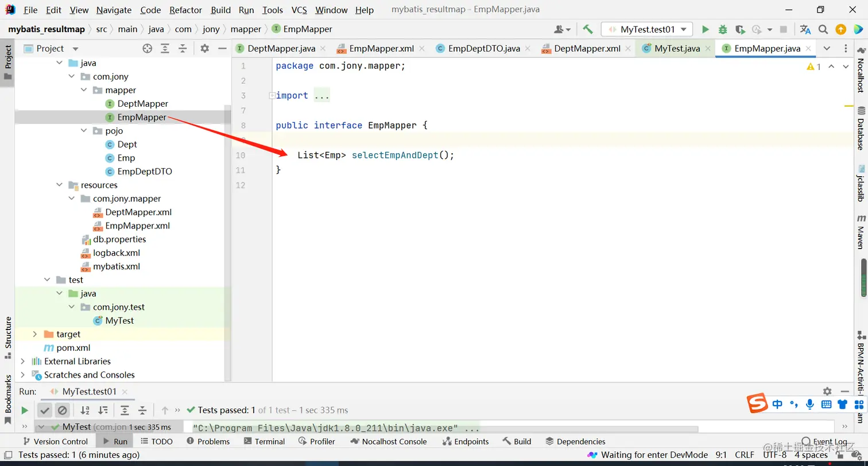The image size is (868, 466).
Task: Toggle the Maven tool window on the right stripe
Action: click(x=861, y=232)
